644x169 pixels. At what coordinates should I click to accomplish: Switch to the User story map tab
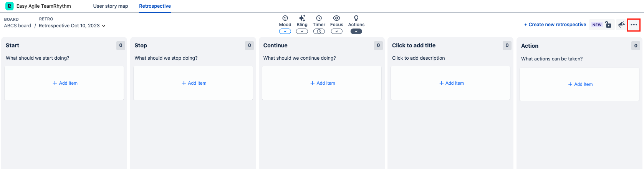tap(111, 6)
